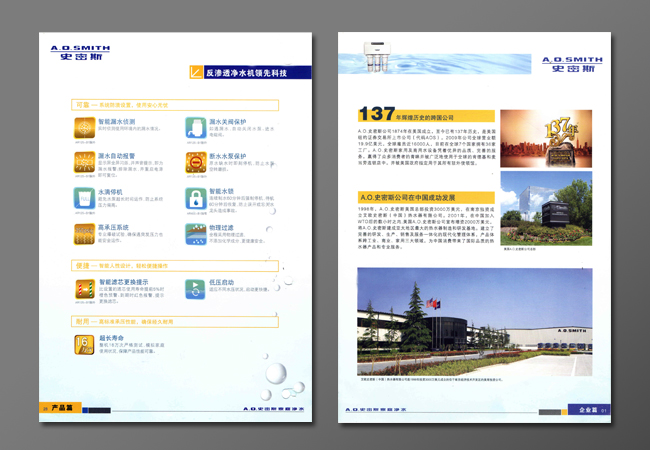The image size is (650, 450).
Task: Click the 智能滤芯更换提示 icon
Action: coord(85,289)
